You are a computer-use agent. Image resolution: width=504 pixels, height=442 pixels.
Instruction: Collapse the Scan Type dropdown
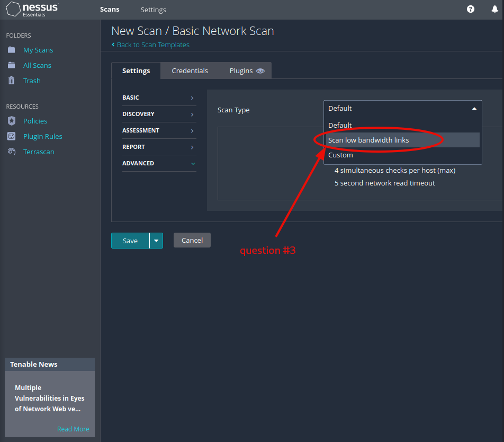click(x=474, y=108)
